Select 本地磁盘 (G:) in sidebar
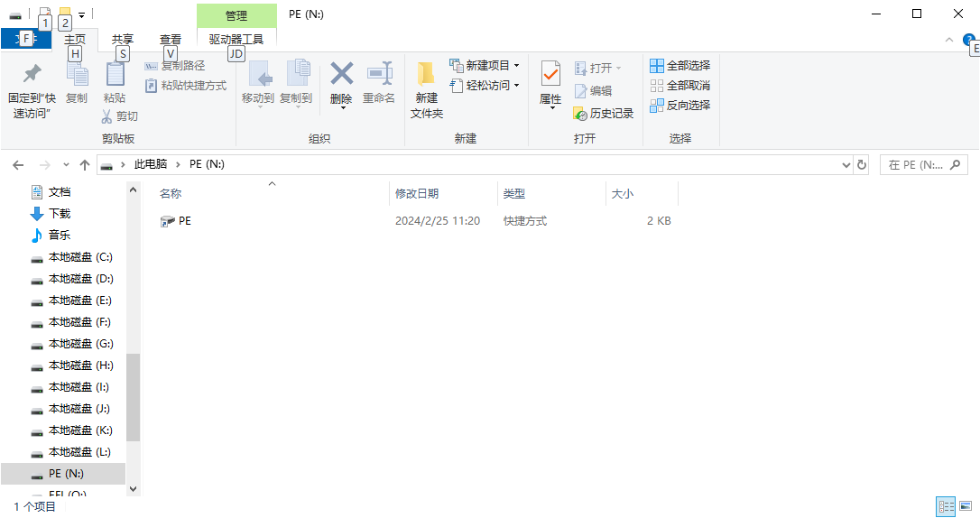Viewport: 980px width, 518px height. [x=72, y=344]
